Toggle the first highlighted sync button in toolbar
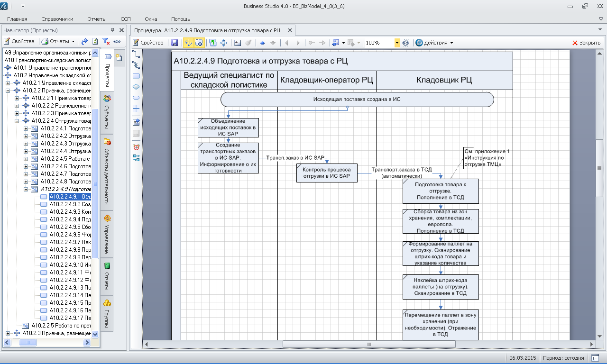Viewport: 607px width, 364px height. pos(188,43)
